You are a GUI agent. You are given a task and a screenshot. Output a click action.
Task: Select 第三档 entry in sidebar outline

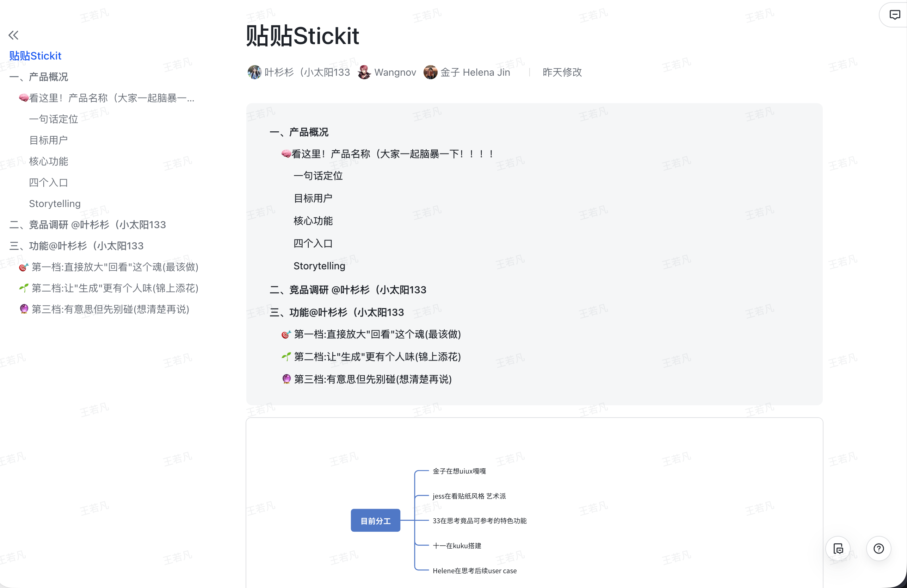tap(104, 309)
